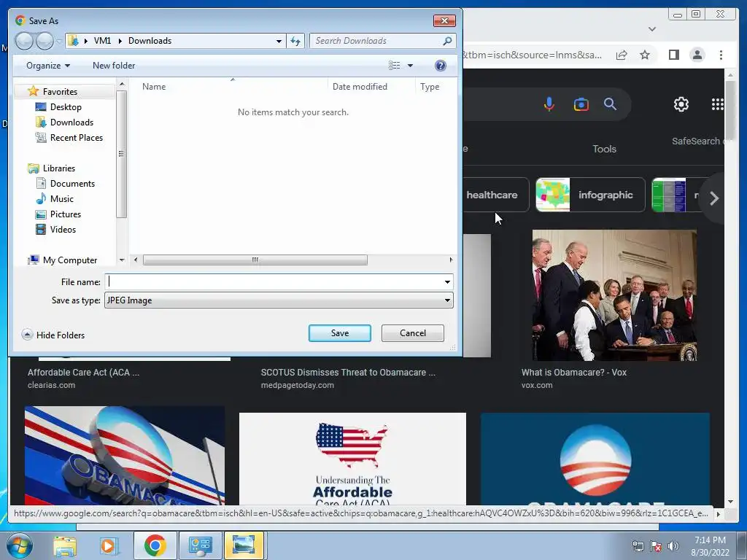Image resolution: width=747 pixels, height=560 pixels.
Task: Open the Windows Start menu
Action: 20,545
